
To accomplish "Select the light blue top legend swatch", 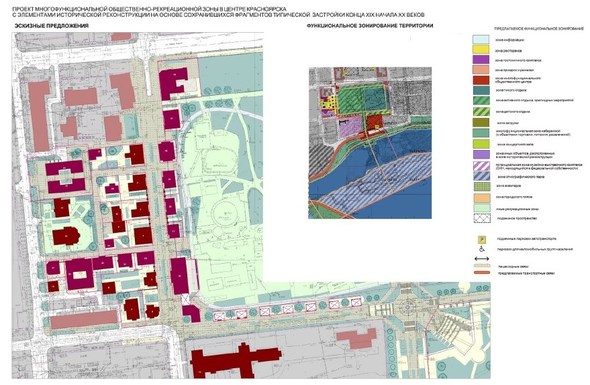I will click(481, 39).
